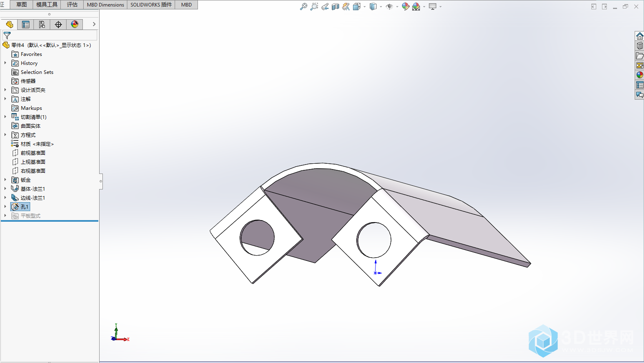Select the 孔1 hole feature
The image size is (644, 363).
click(x=20, y=207)
